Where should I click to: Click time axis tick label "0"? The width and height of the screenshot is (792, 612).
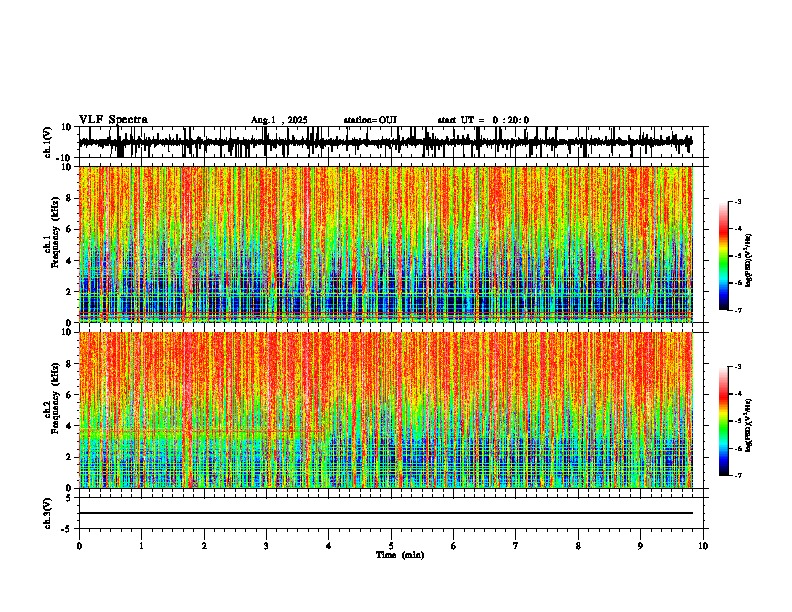click(79, 546)
